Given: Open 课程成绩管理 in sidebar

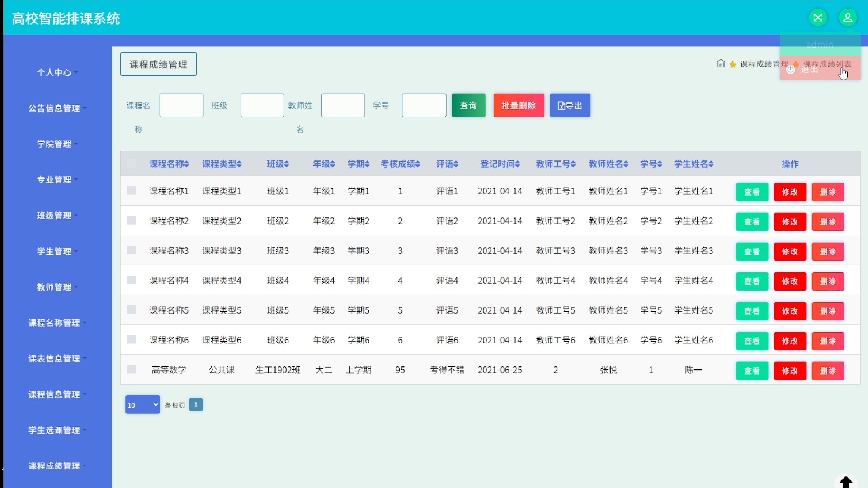Looking at the screenshot, I should [57, 466].
